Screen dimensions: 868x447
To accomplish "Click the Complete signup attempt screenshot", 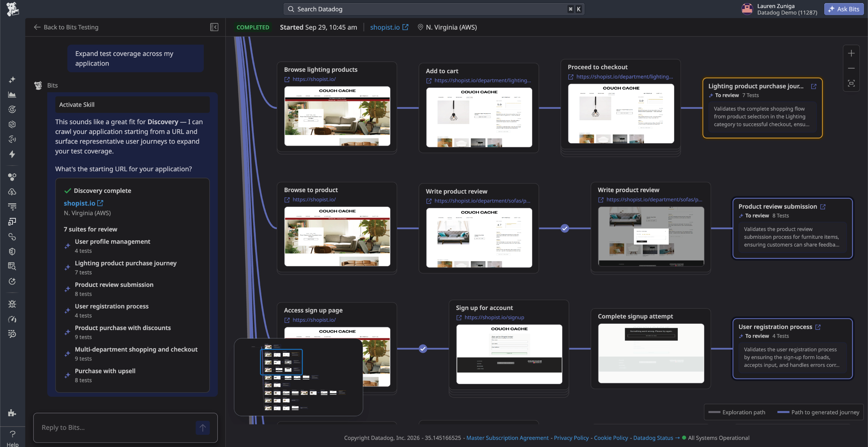I will (x=651, y=353).
